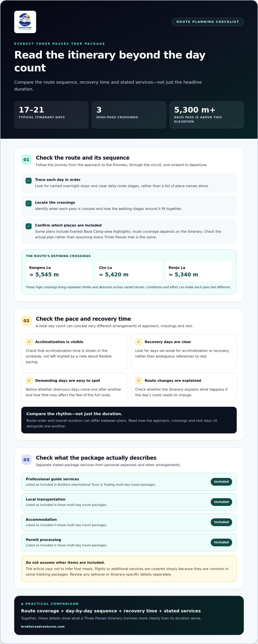Click the Local transportation row
Screen dimensions: 258x644
tap(129, 502)
